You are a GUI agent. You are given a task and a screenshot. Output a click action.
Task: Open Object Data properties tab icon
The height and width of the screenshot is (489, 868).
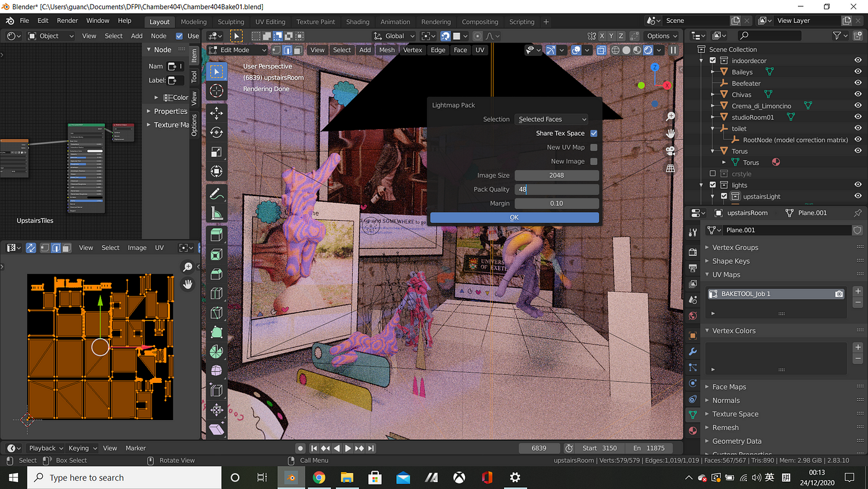[693, 414]
